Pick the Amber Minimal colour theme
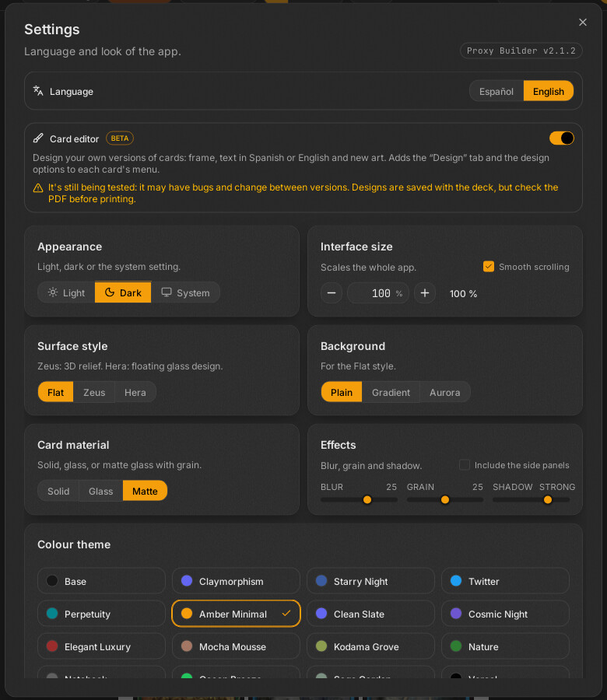The width and height of the screenshot is (607, 700). 236,614
